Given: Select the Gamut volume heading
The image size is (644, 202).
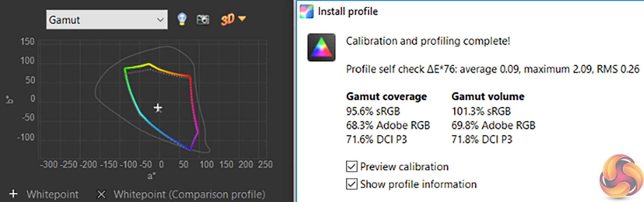Looking at the screenshot, I should [x=488, y=96].
